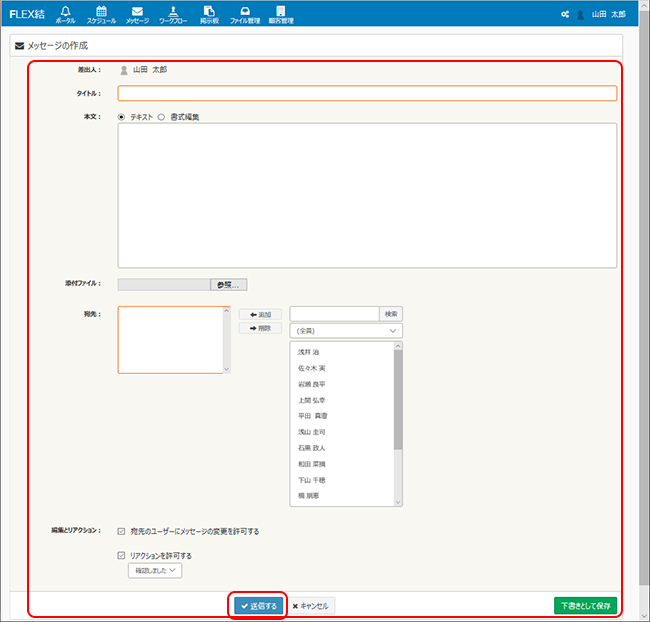
Task: Click inside the 本文 message body textarea
Action: tap(367, 195)
